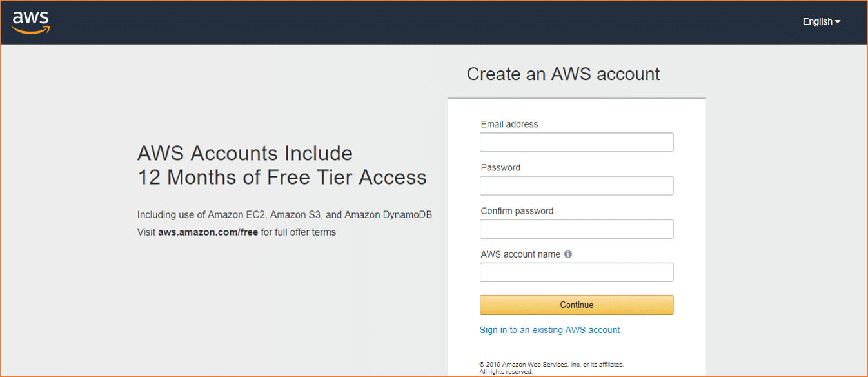Viewport: 868px width, 377px height.
Task: Click into the Password field
Action: tap(577, 185)
